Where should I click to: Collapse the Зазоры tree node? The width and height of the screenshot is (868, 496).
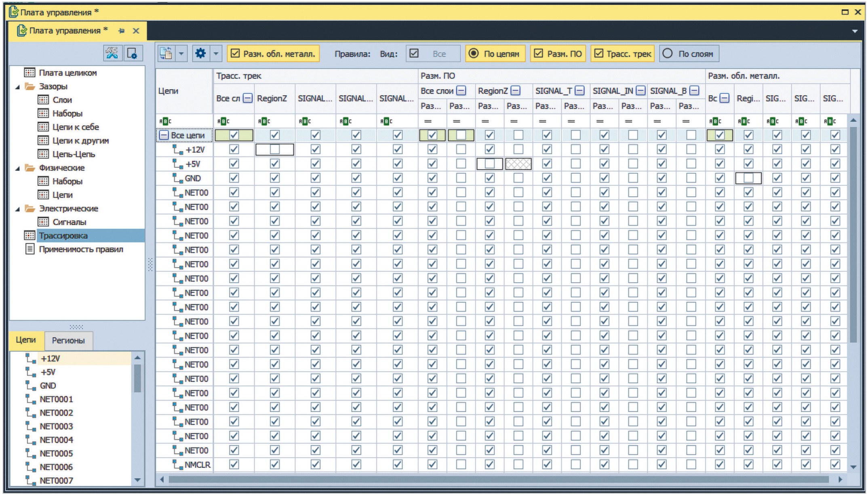[17, 87]
